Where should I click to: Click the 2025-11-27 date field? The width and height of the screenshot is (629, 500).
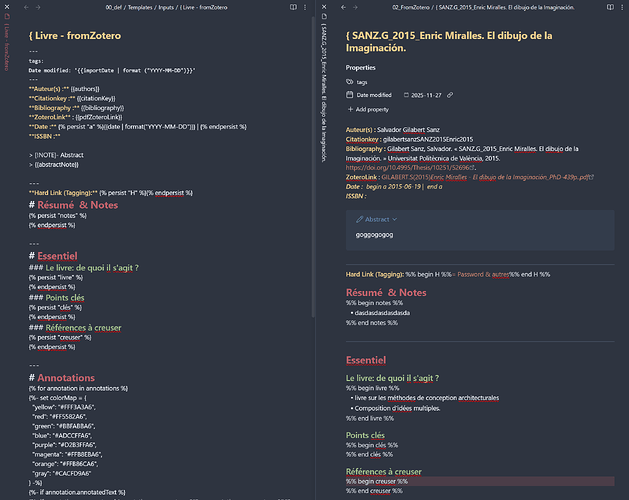click(424, 95)
